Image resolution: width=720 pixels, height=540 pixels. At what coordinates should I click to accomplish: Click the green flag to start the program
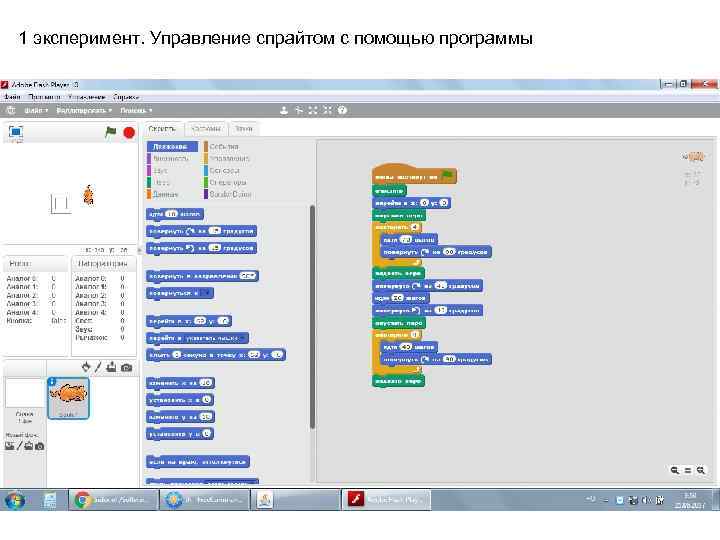[x=111, y=132]
